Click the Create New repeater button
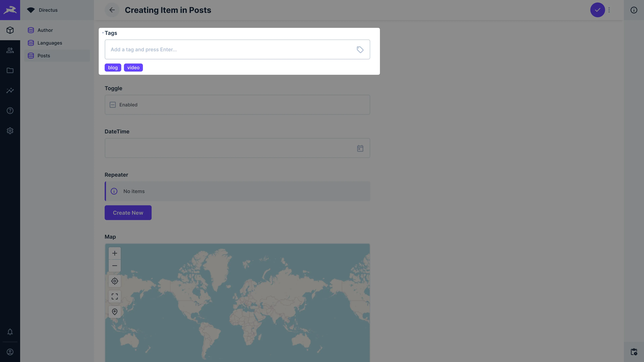Screen dimensions: 644x362 pos(128,213)
